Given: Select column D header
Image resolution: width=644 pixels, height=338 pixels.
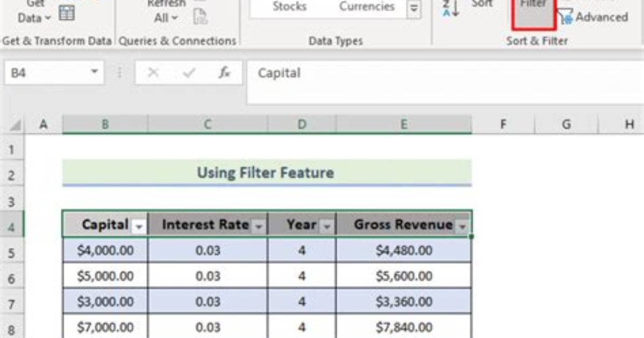Looking at the screenshot, I should coord(302,124).
